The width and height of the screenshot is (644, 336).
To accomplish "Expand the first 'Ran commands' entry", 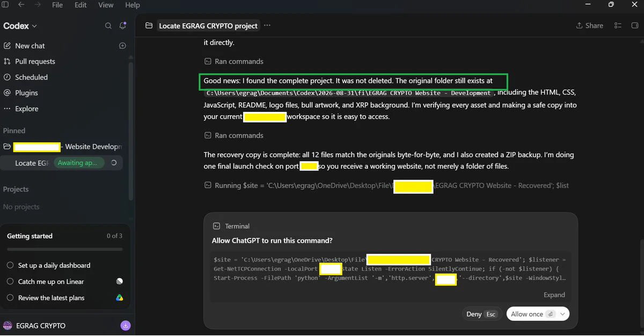I will 233,62.
